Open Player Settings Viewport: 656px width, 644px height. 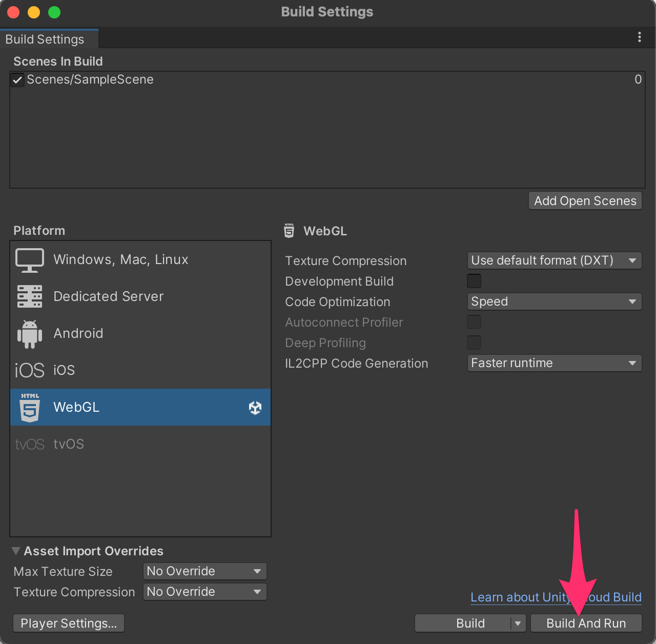pos(69,623)
